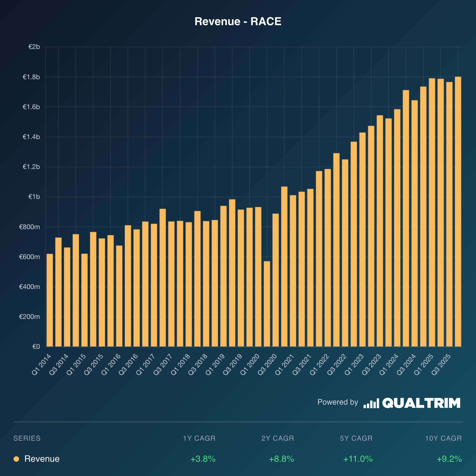476x476 pixels.
Task: Click the 1Y CAGR column header
Action: (199, 438)
